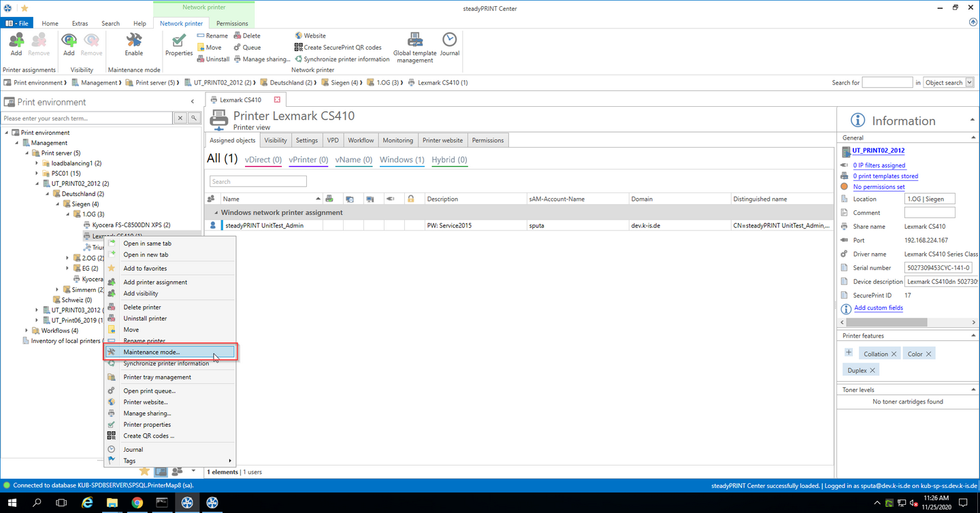Open the Permissions ribbon tab
980x513 pixels.
click(232, 23)
